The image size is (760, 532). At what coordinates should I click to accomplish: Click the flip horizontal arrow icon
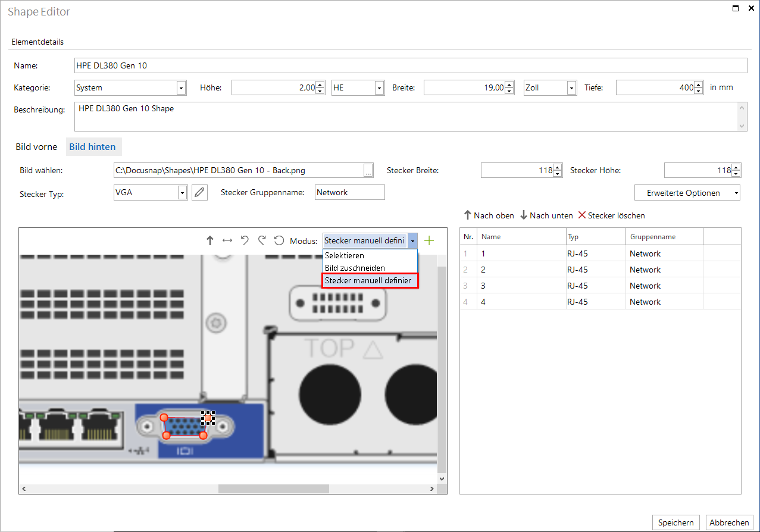click(227, 240)
